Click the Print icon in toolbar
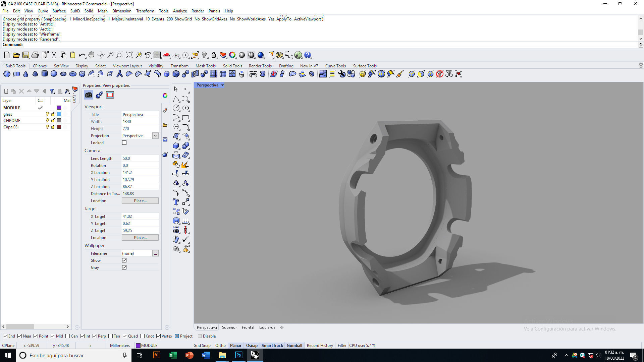Viewport: 644px width, 362px height. [35, 55]
